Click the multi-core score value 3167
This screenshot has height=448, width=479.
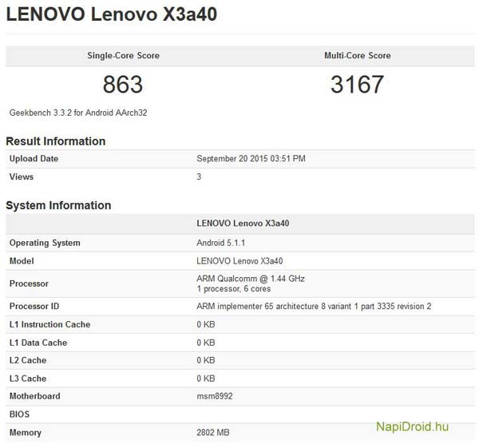(357, 85)
